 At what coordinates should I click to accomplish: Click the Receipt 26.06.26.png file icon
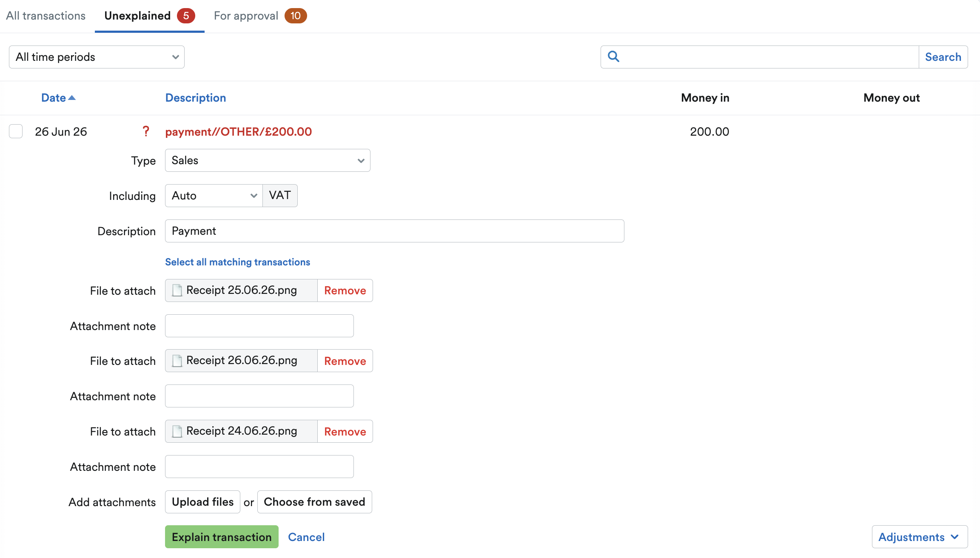177,361
